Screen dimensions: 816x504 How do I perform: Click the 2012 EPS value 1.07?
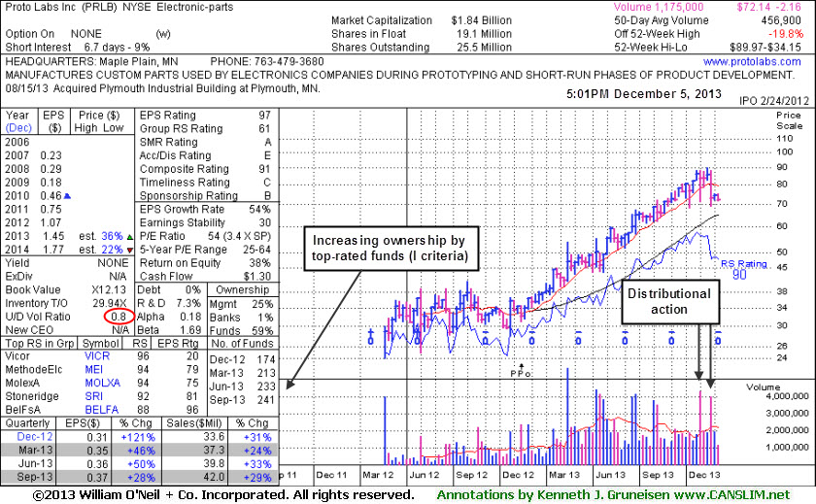(51, 222)
